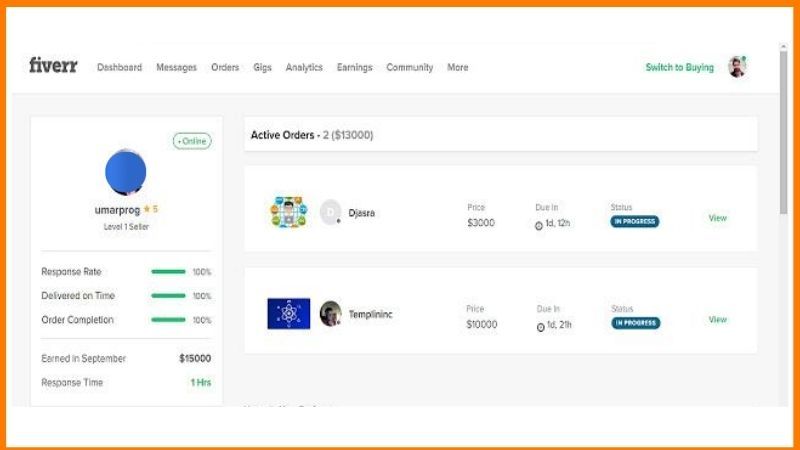
Task: Click the Fiverr logo
Action: click(x=53, y=66)
